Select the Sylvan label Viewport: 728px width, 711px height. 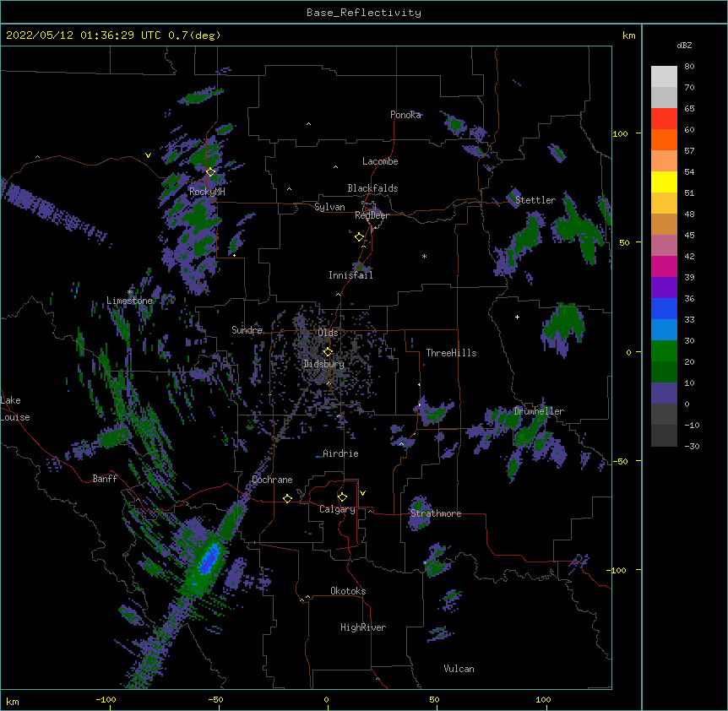[x=329, y=207]
